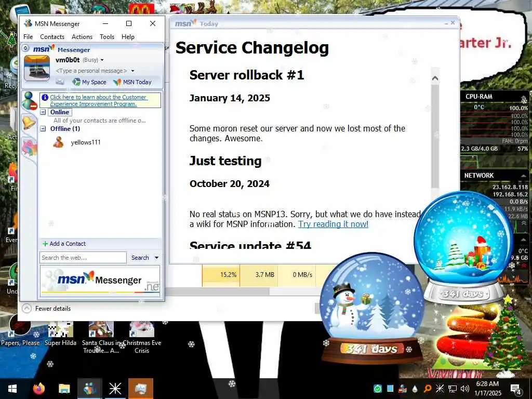
Task: Click the Search button
Action: [140, 258]
